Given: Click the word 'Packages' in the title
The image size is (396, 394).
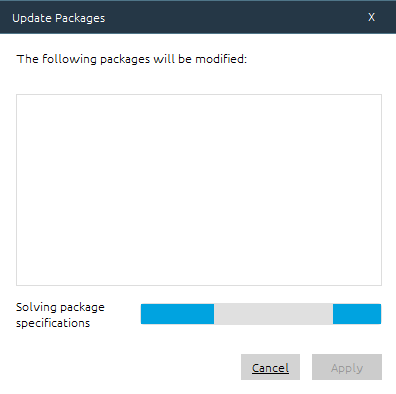Looking at the screenshot, I should (x=80, y=18).
